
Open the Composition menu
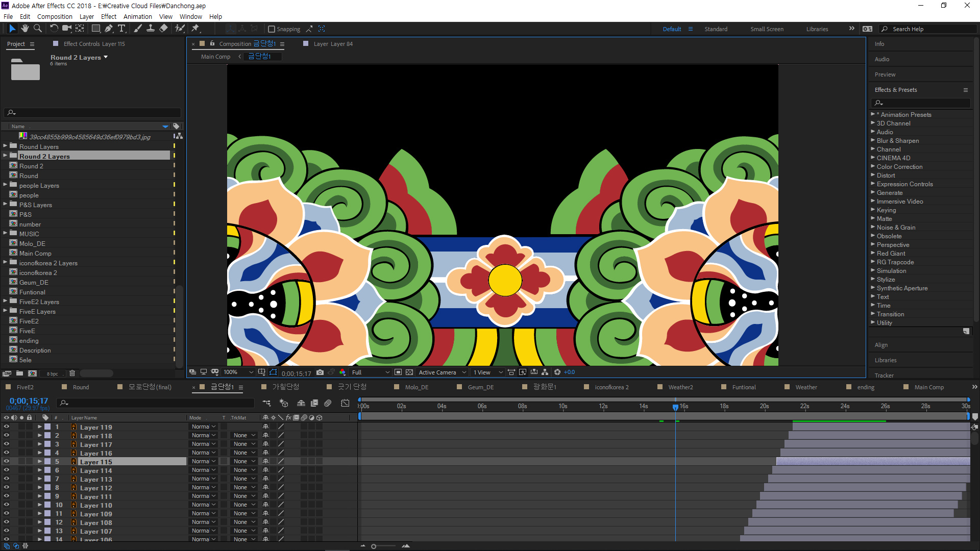[55, 16]
